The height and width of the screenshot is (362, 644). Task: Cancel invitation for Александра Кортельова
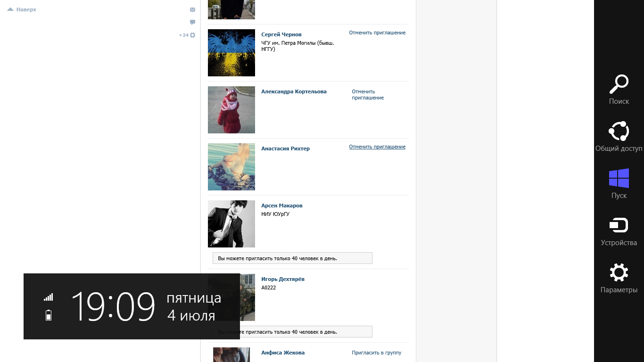pos(368,95)
